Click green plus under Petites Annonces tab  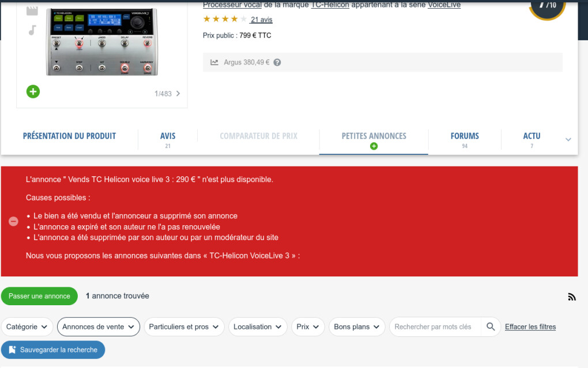[374, 146]
